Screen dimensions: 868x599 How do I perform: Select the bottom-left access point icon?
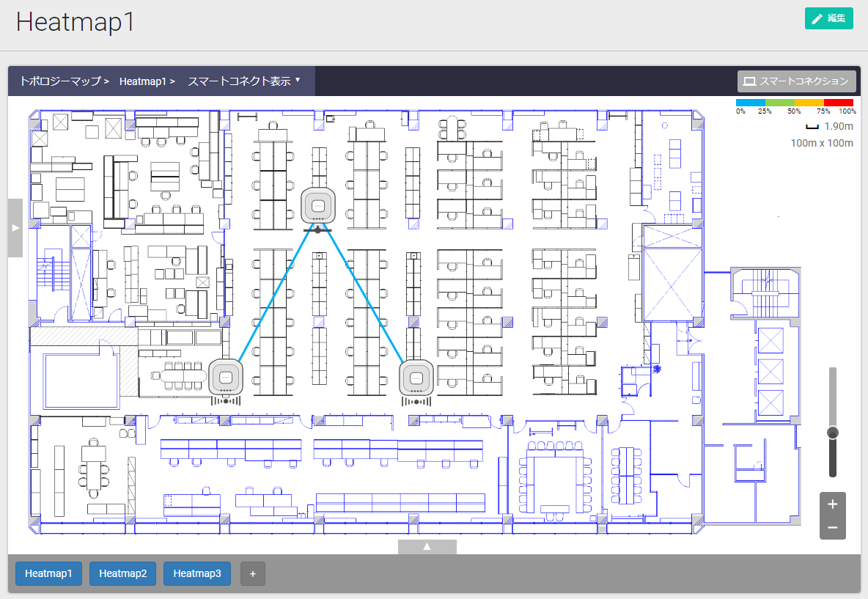(x=226, y=378)
